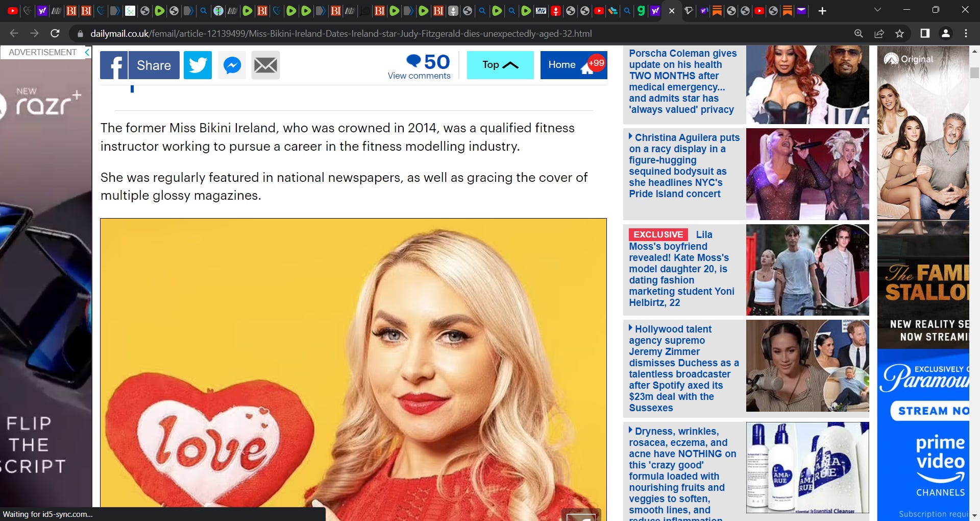Image resolution: width=980 pixels, height=521 pixels.
Task: Click scrollbar down arrow
Action: coord(974,515)
